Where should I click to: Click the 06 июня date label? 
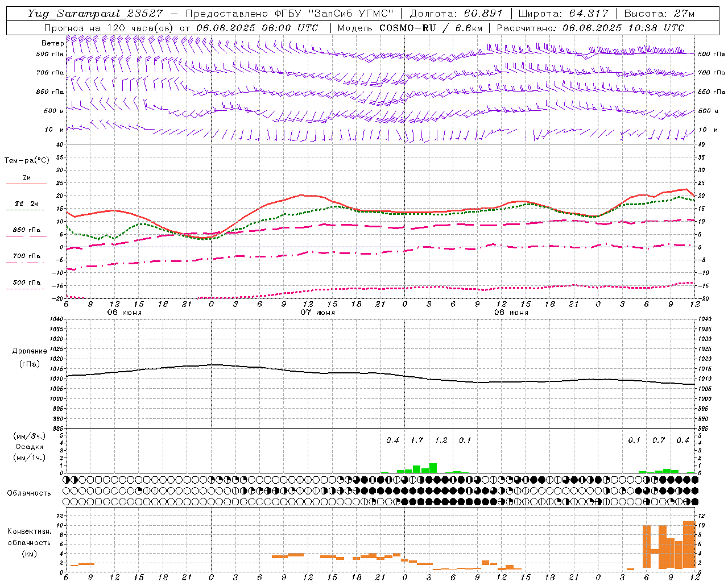(x=124, y=313)
